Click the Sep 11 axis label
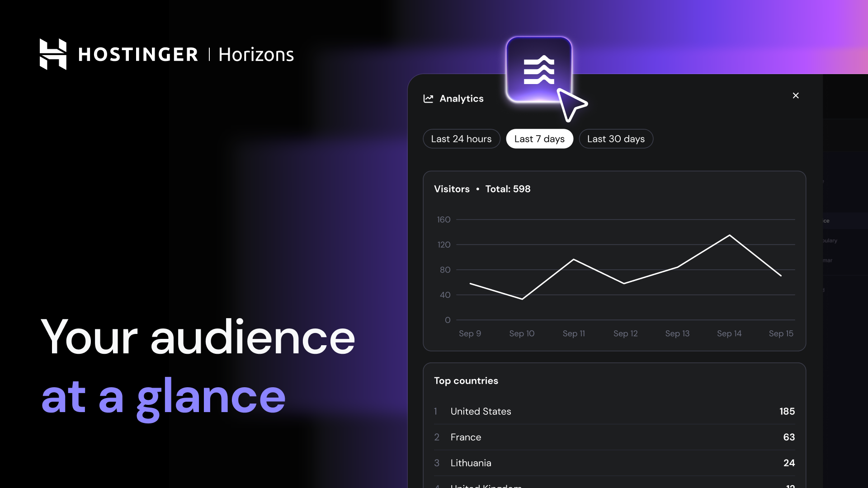This screenshot has height=488, width=868. [x=574, y=333]
